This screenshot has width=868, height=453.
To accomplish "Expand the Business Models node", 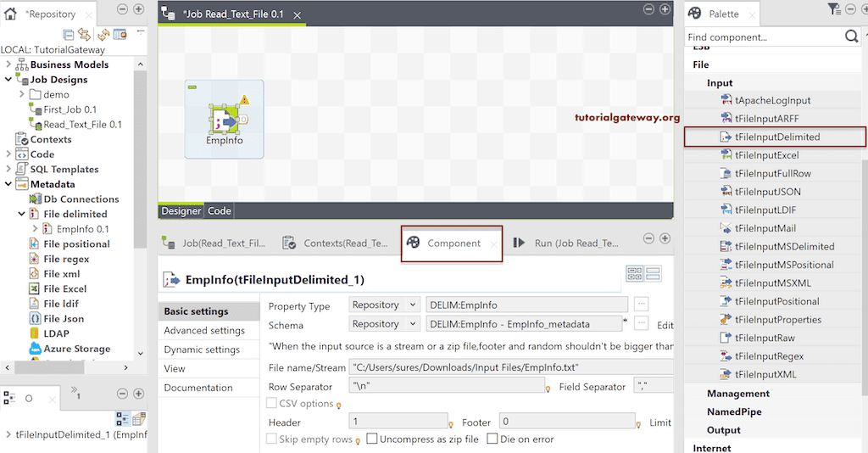I will click(x=8, y=64).
